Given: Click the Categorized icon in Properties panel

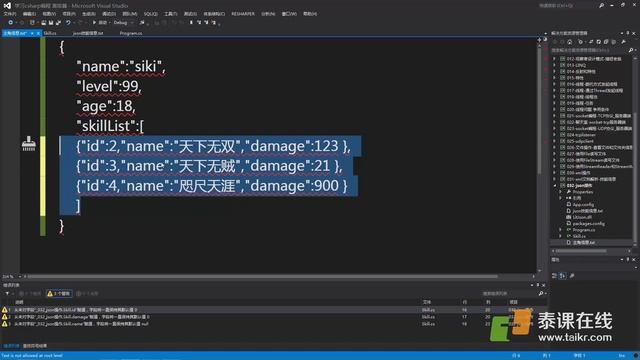Looking at the screenshot, I should [x=554, y=276].
